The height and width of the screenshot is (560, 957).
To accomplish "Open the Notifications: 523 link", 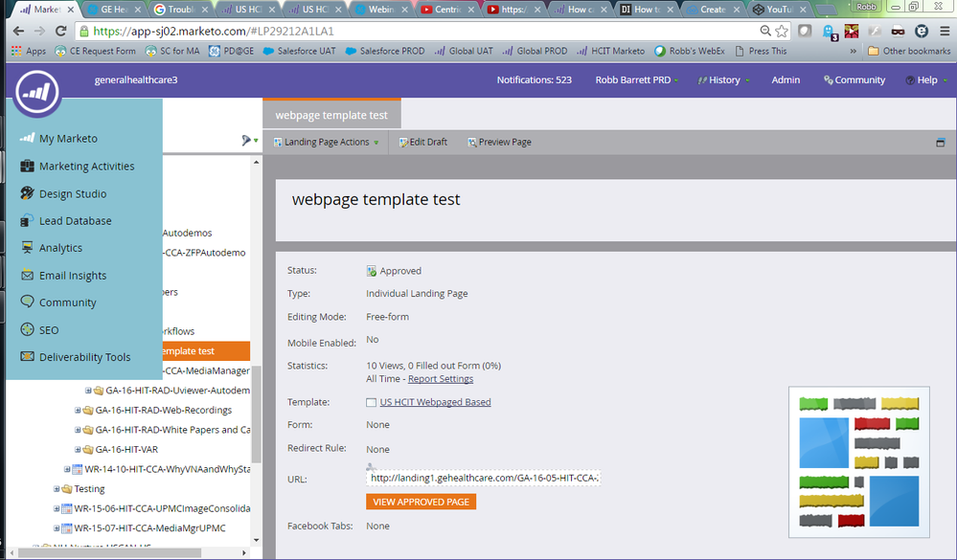I will [534, 79].
